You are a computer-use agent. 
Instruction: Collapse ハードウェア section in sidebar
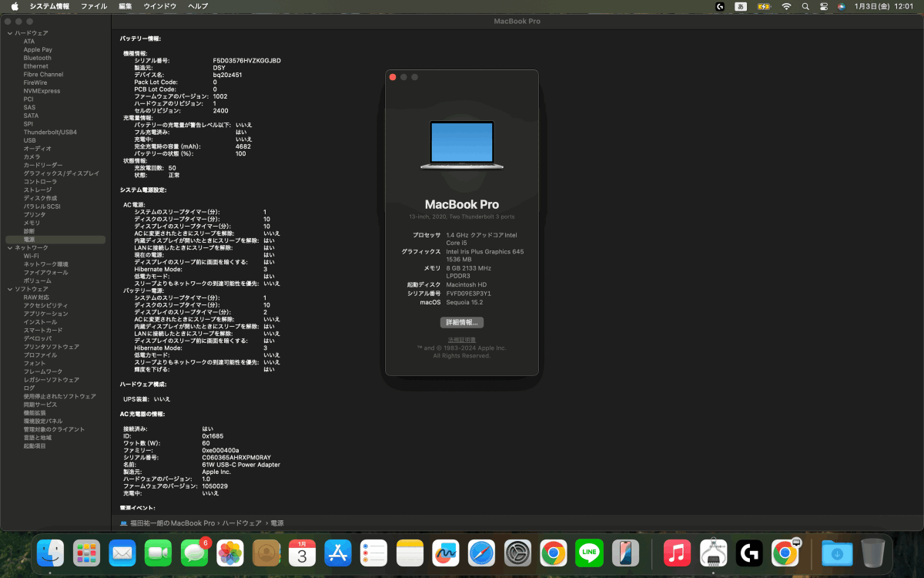(10, 33)
